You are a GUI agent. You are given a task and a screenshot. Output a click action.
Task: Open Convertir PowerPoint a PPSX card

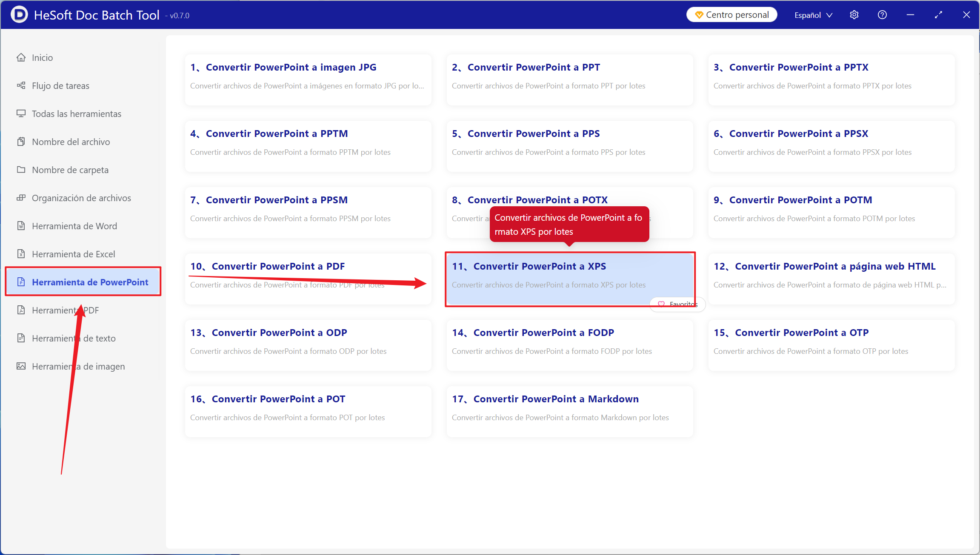pos(831,146)
